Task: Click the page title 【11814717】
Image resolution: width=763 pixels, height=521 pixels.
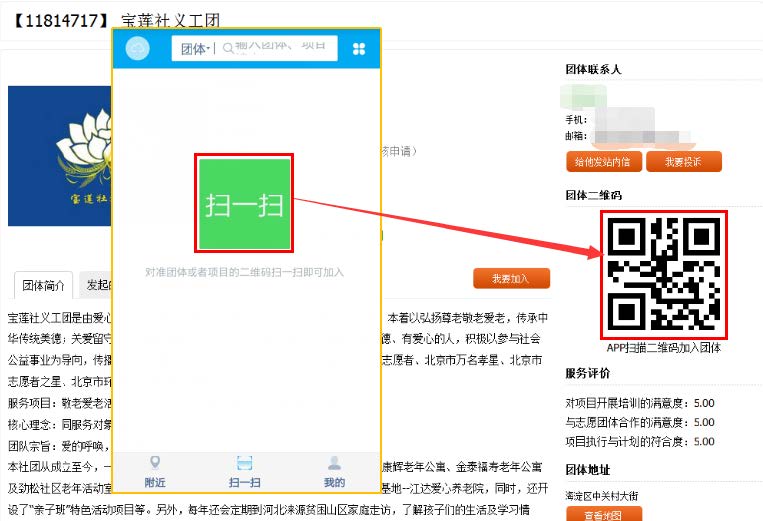Action: tap(60, 21)
